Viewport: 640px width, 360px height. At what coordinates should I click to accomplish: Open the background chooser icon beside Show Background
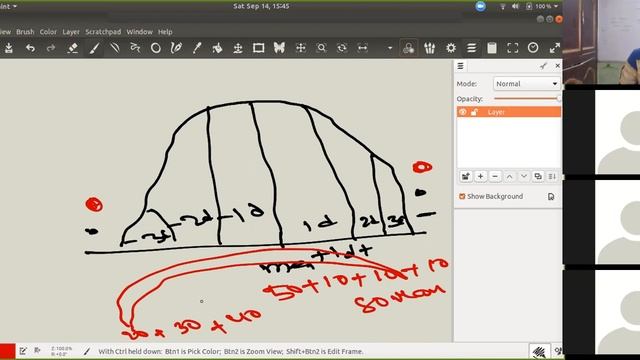click(551, 197)
